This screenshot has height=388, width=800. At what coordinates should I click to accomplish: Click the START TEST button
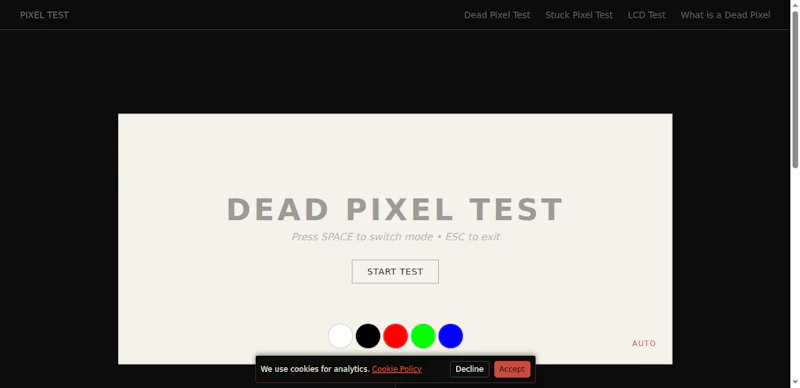[x=395, y=272]
